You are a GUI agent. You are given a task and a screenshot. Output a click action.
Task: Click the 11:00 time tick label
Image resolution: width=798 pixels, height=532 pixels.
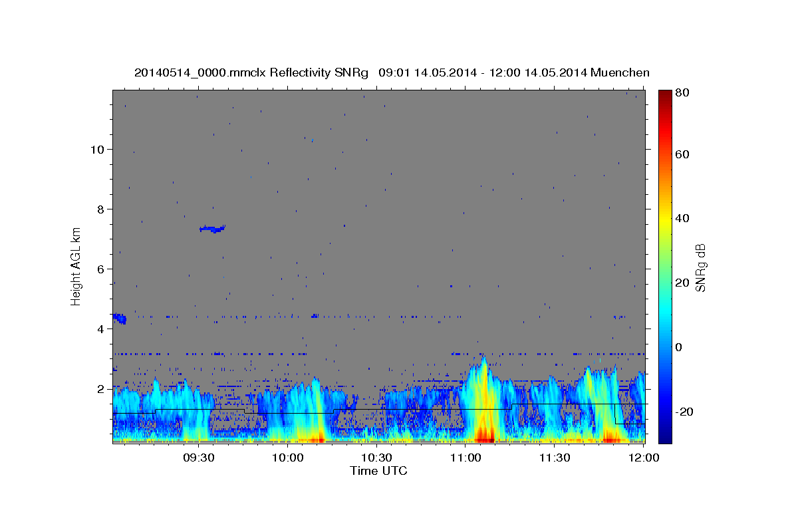(465, 458)
